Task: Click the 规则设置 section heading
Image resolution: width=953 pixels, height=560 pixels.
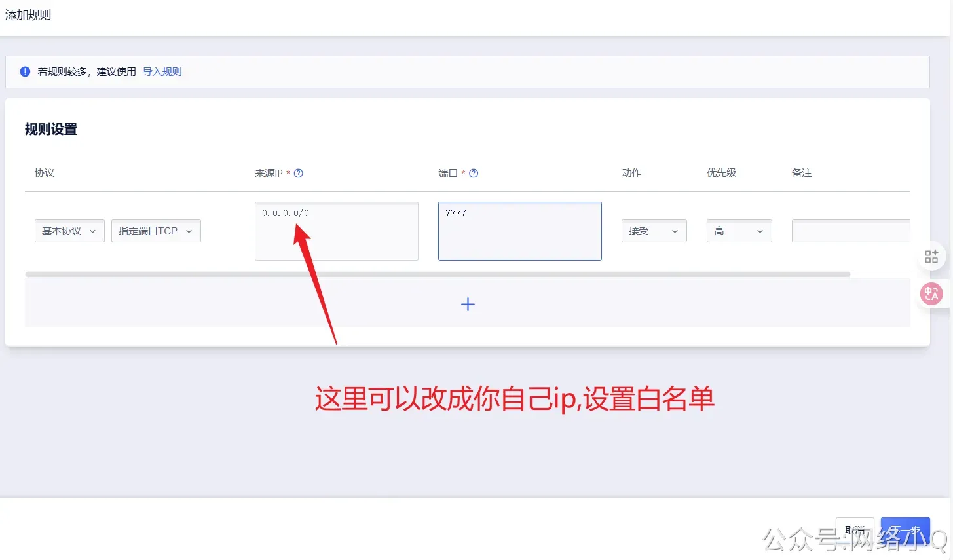Action: [50, 129]
